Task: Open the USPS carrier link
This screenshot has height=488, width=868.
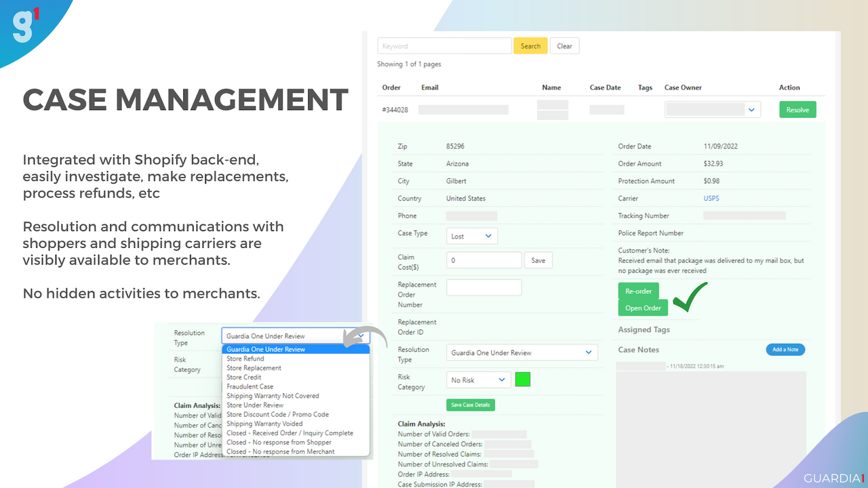Action: [711, 199]
